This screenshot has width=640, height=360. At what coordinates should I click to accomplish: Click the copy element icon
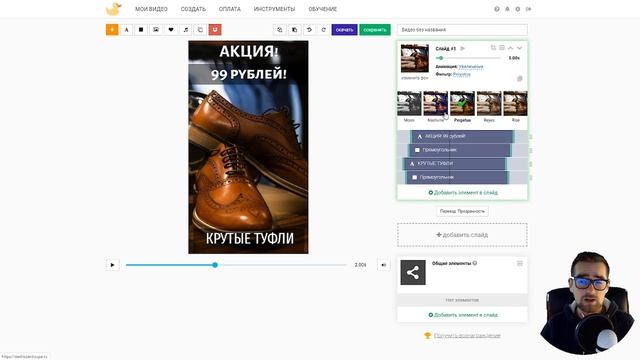(x=280, y=30)
